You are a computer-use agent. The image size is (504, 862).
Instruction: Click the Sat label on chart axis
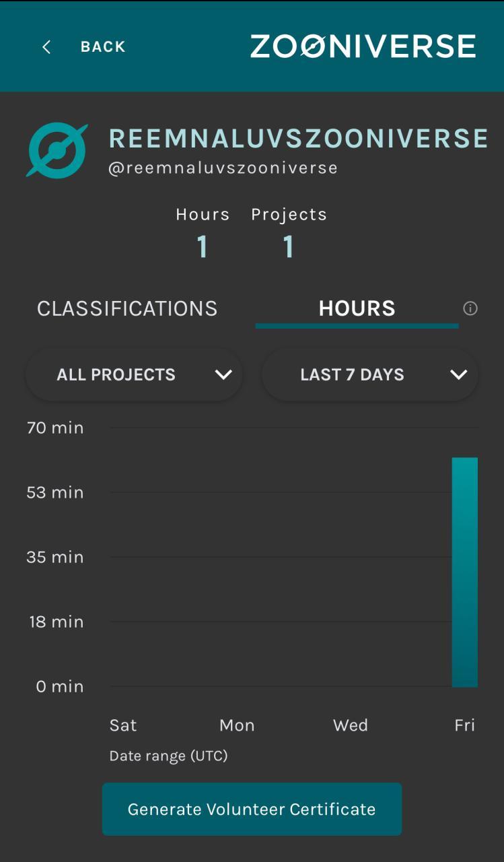123,725
